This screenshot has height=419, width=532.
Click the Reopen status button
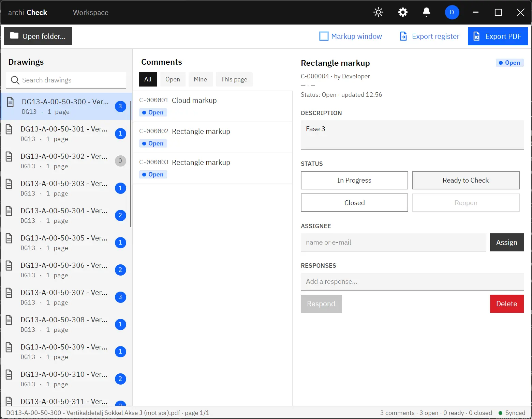coord(466,203)
